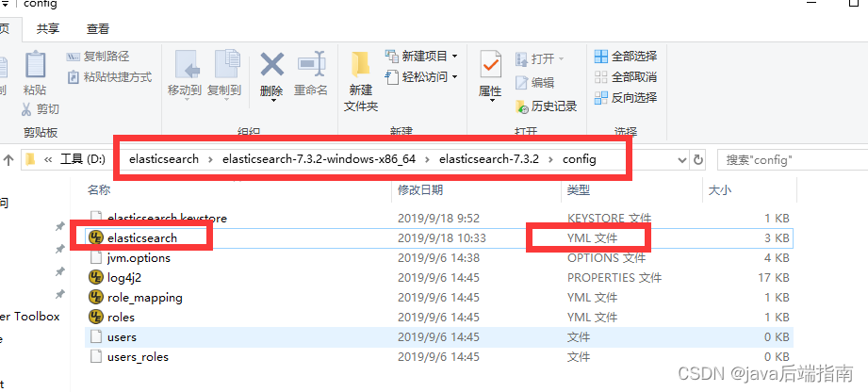
Task: Click the Open (打开) ribbon button
Action: (540, 58)
